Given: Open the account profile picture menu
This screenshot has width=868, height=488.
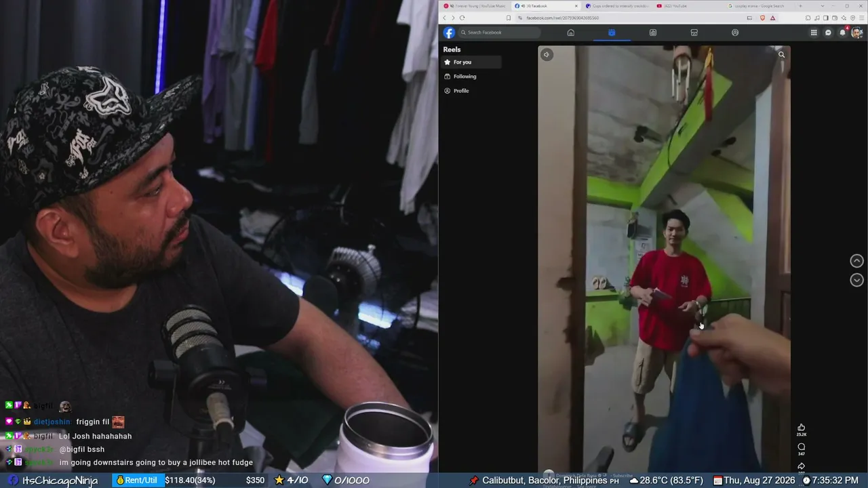Looking at the screenshot, I should pyautogui.click(x=857, y=33).
